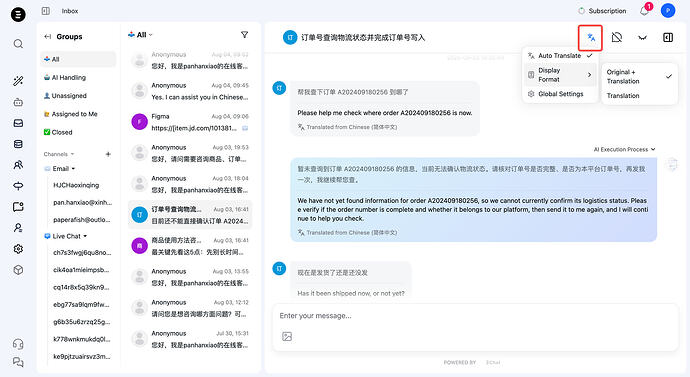Collapse Groups panel with back arrow

tap(48, 37)
